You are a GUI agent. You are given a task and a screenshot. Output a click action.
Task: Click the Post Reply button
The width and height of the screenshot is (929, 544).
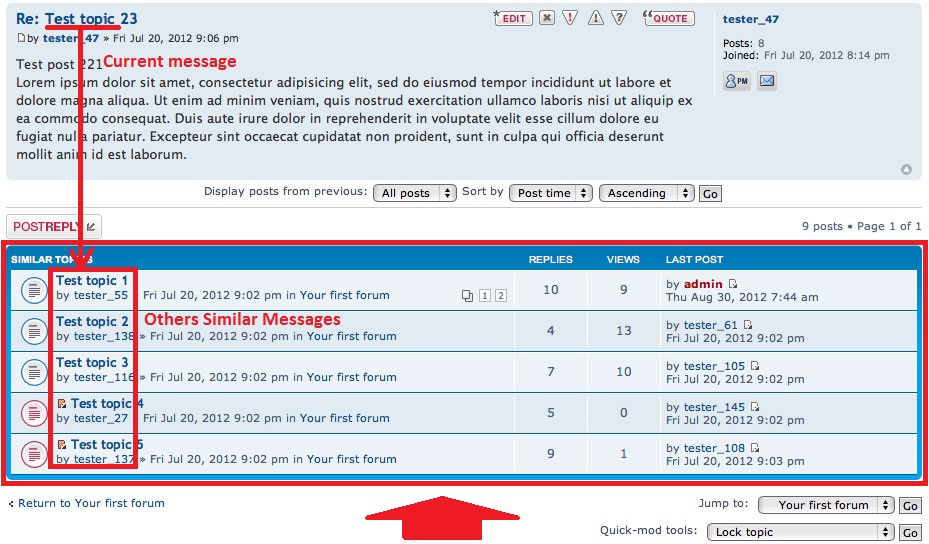[54, 226]
